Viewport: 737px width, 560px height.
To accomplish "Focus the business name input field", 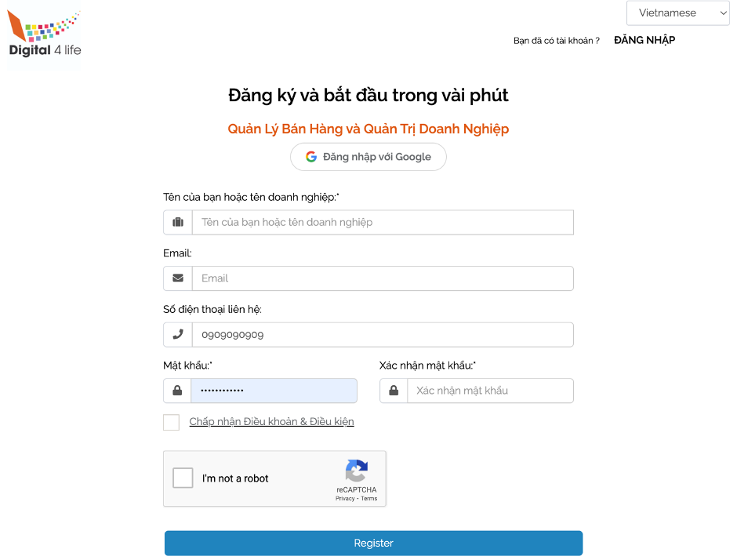I will pyautogui.click(x=383, y=222).
